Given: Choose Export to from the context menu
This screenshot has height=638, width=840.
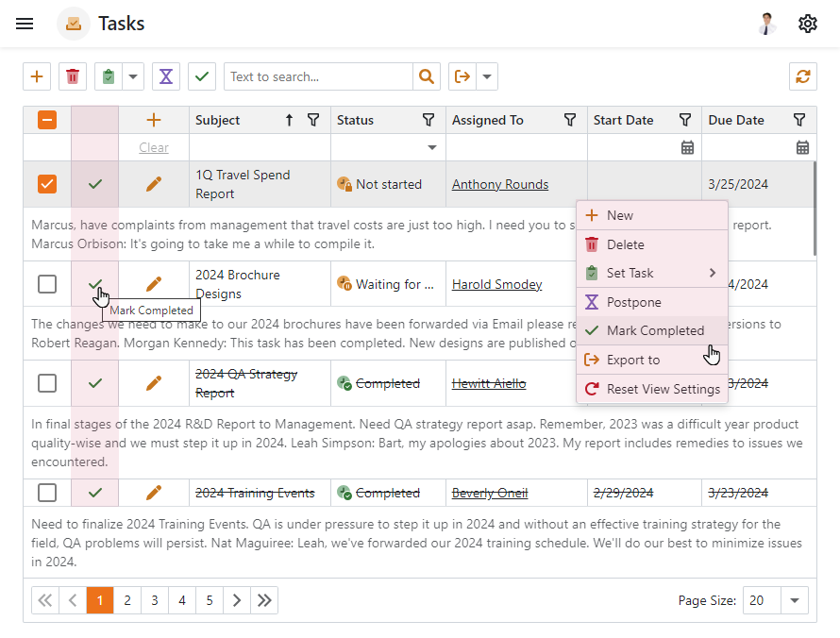Looking at the screenshot, I should click(652, 360).
